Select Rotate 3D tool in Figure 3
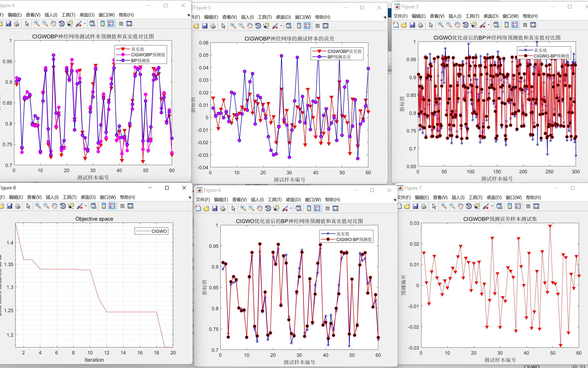The width and height of the screenshot is (588, 368). pos(466,25)
